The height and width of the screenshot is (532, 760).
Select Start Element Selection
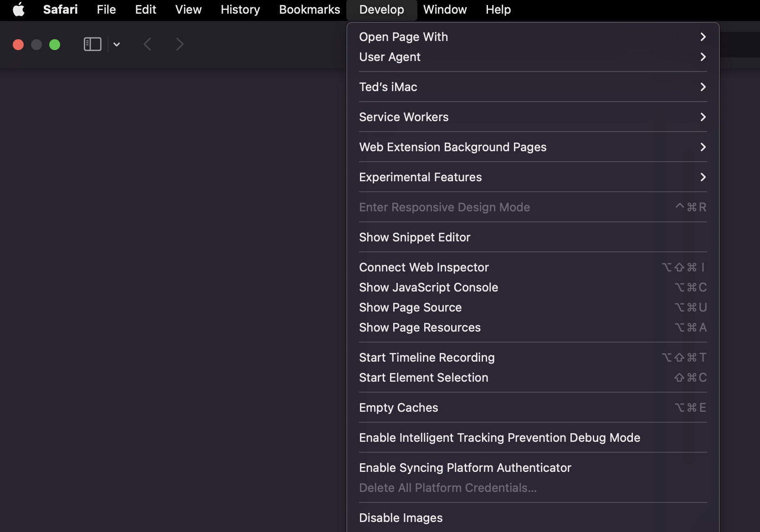tap(533, 378)
